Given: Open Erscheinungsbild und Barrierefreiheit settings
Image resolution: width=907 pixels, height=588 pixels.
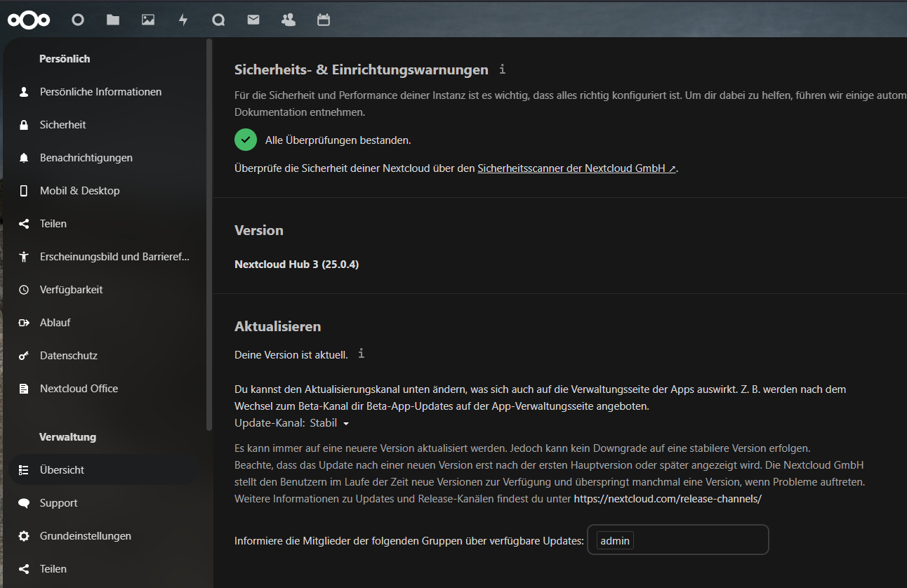Looking at the screenshot, I should click(104, 257).
